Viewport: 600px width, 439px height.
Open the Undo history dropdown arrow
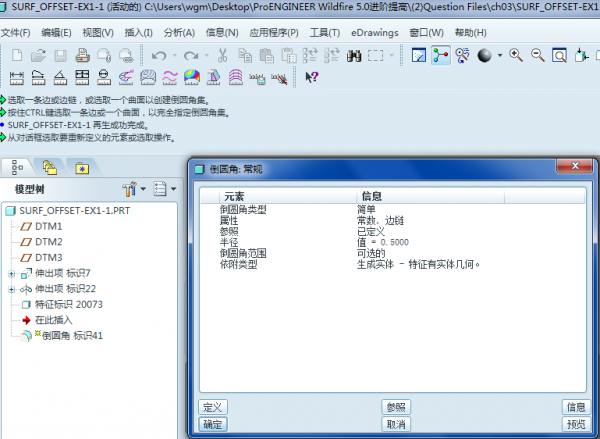(174, 56)
